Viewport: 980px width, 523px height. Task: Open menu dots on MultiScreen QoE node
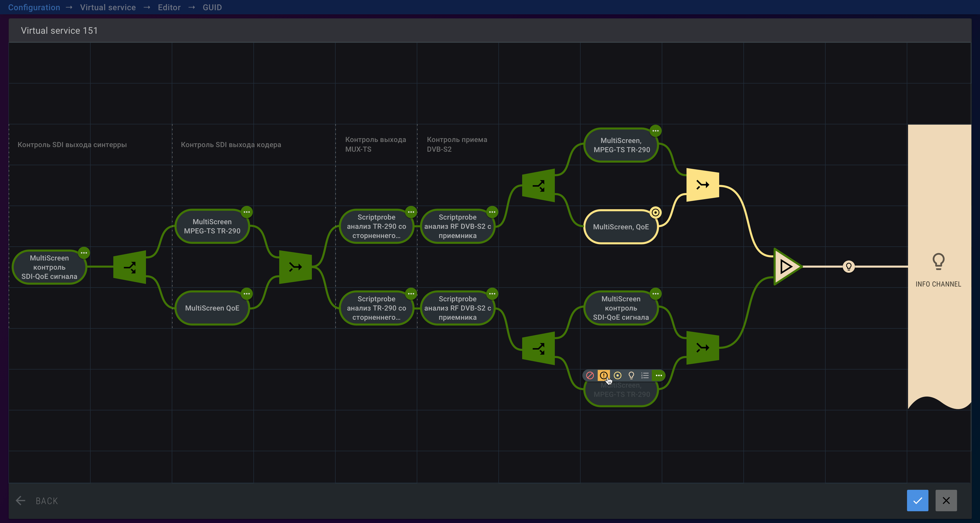pyautogui.click(x=247, y=293)
